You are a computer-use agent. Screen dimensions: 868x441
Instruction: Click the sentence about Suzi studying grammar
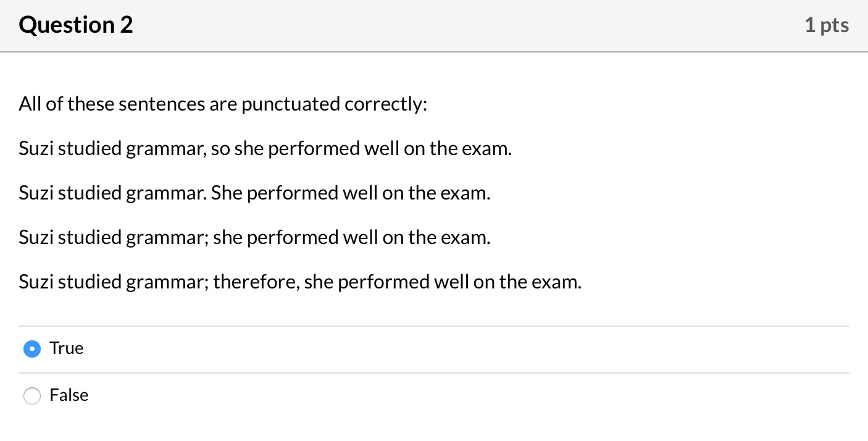click(265, 148)
